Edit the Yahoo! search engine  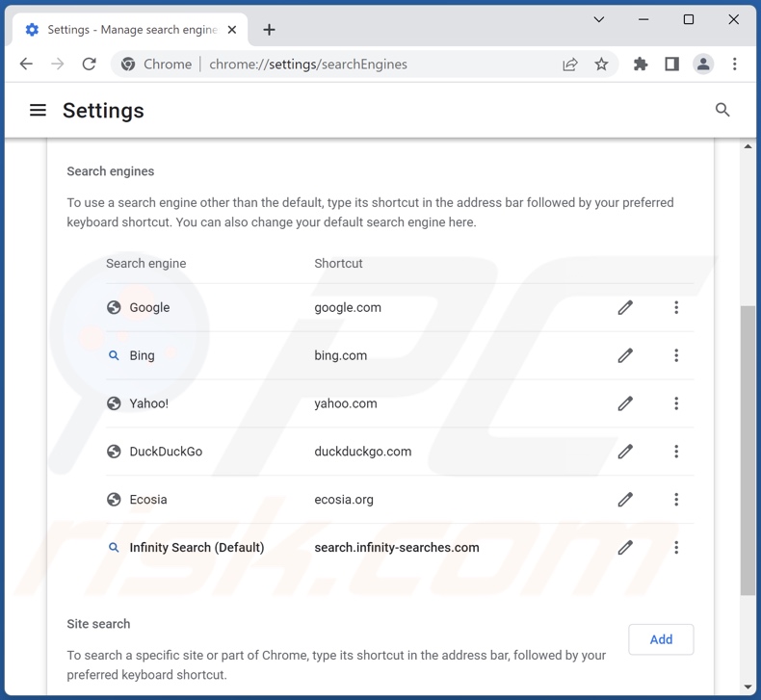(x=625, y=403)
